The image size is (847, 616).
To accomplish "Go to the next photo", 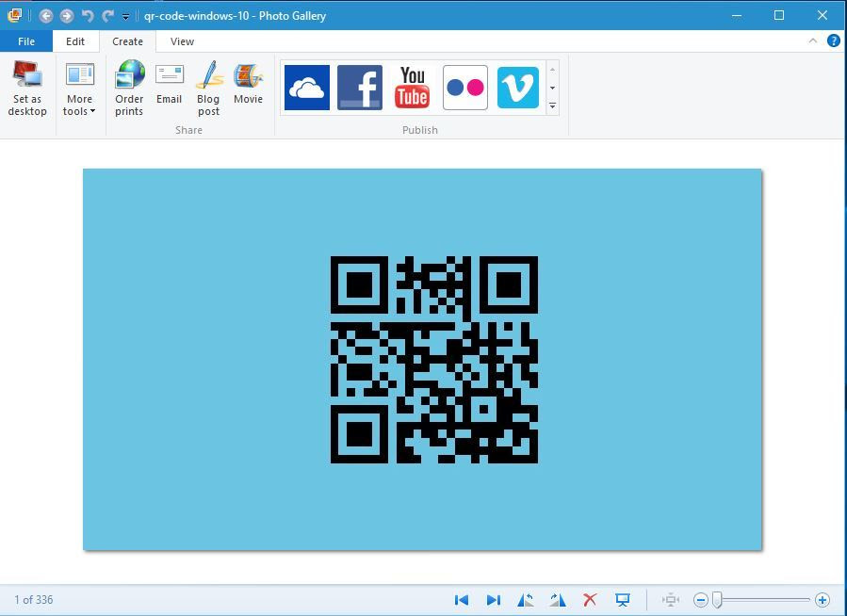I will click(x=493, y=600).
